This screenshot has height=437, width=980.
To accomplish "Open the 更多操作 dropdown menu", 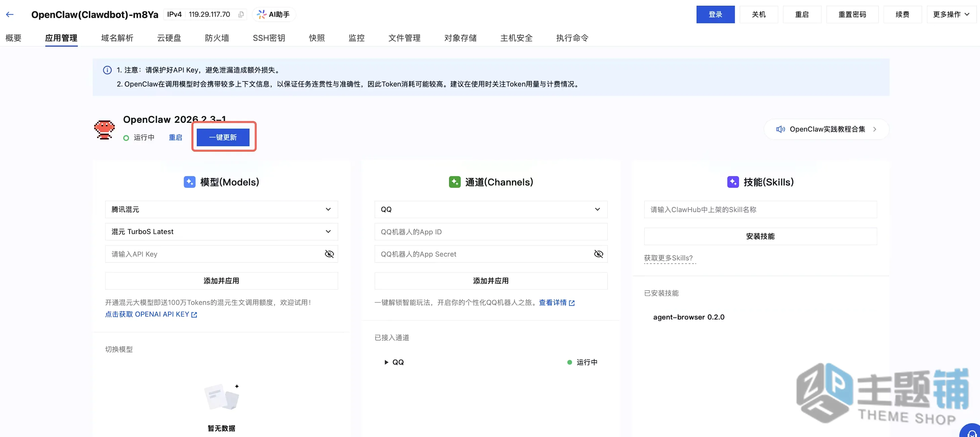I will pos(951,14).
